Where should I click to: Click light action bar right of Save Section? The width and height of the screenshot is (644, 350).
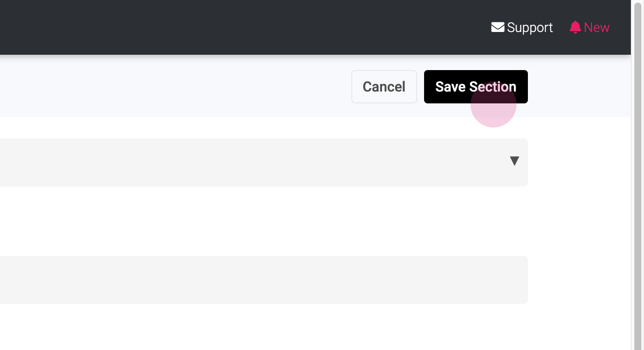pyautogui.click(x=578, y=87)
